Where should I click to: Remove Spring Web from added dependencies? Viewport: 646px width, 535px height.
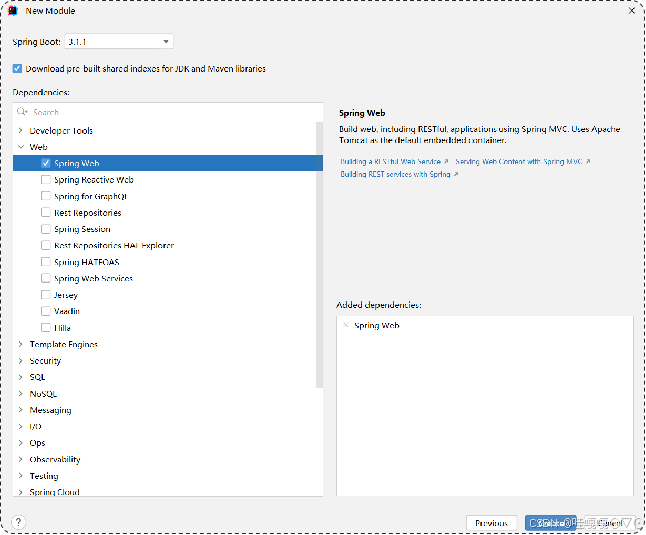[x=346, y=325]
